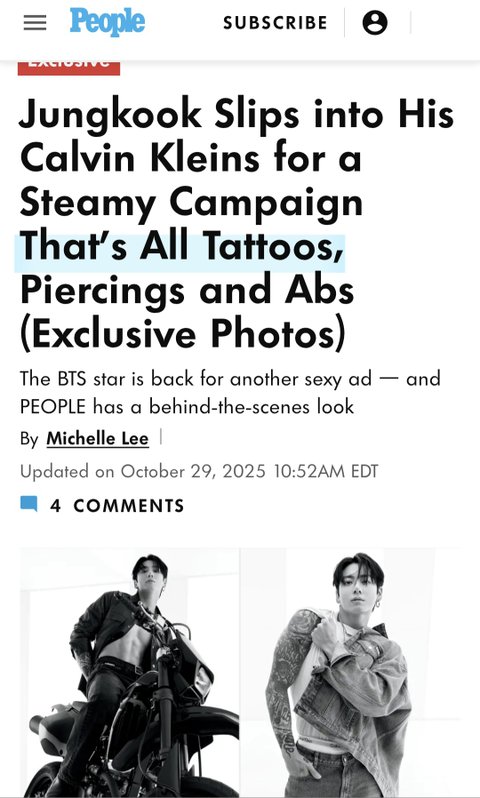Open the 4 COMMENTS link
The width and height of the screenshot is (480, 798).
[x=117, y=505]
